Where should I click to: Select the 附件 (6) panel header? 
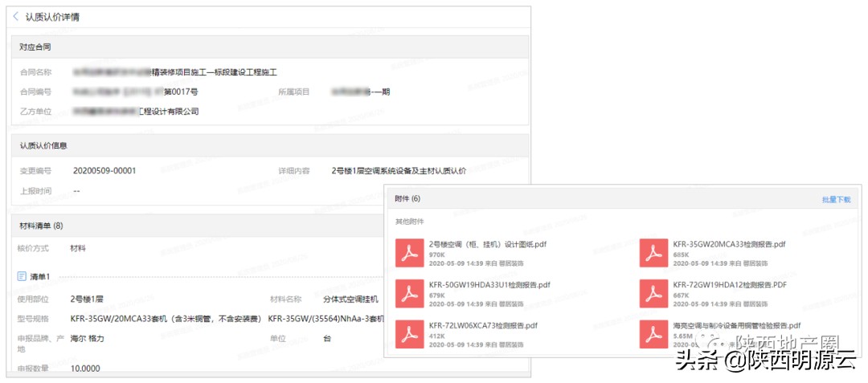pos(623,199)
